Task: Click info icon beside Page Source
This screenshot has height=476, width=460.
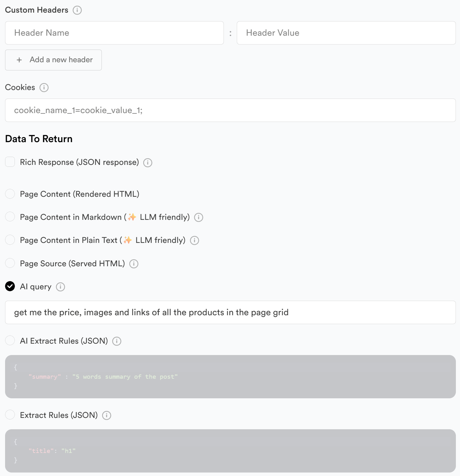Action: [134, 264]
